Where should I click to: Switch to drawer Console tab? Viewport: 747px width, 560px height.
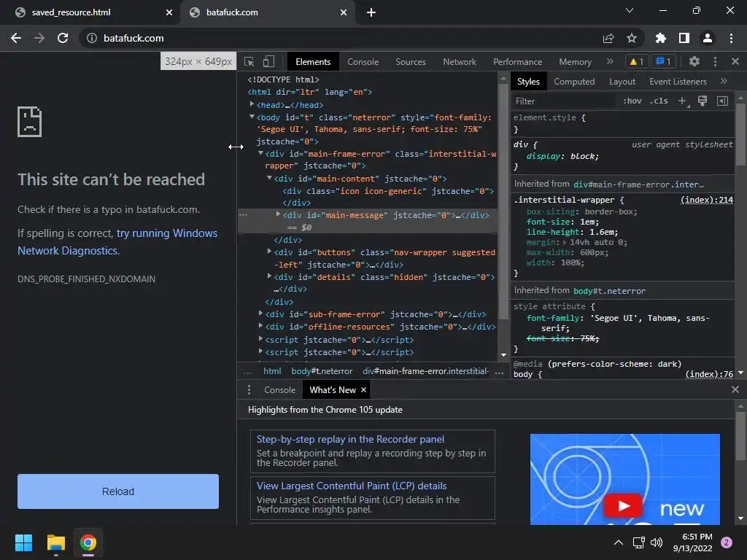pyautogui.click(x=279, y=390)
